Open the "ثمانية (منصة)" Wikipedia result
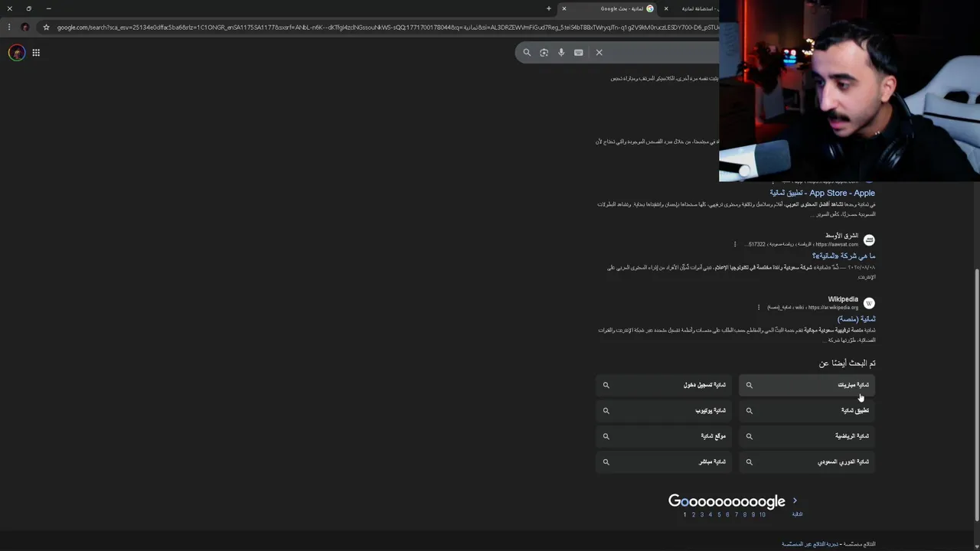 856,318
